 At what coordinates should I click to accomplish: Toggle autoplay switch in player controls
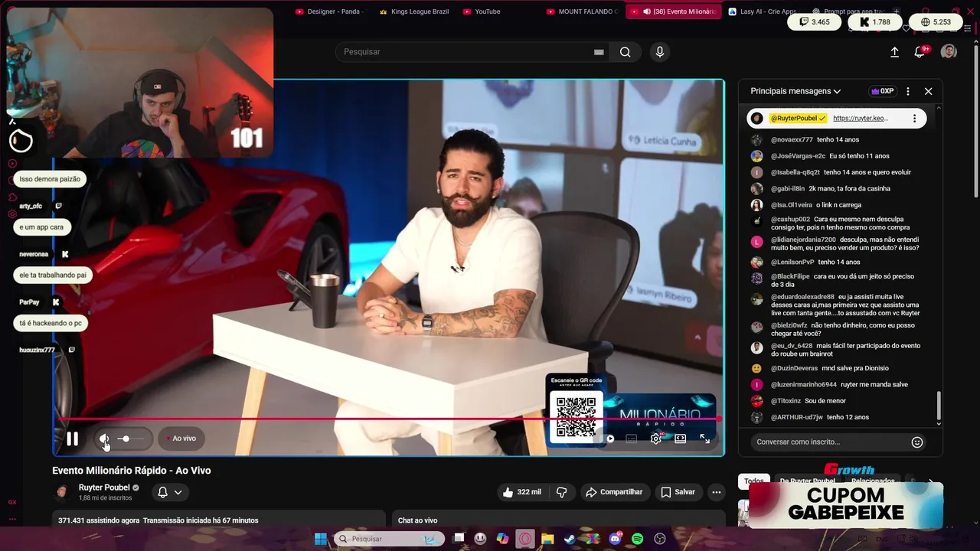[610, 439]
